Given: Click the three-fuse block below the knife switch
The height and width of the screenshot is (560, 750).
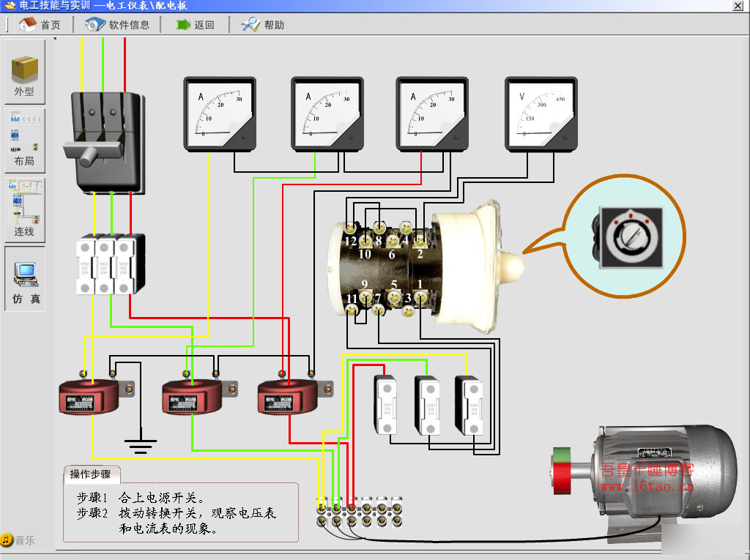Looking at the screenshot, I should pyautogui.click(x=110, y=265).
